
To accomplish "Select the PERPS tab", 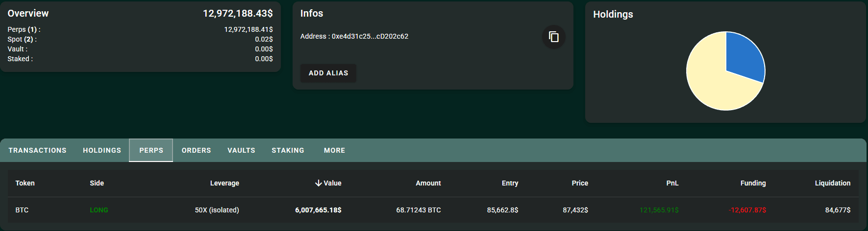I will click(x=151, y=150).
